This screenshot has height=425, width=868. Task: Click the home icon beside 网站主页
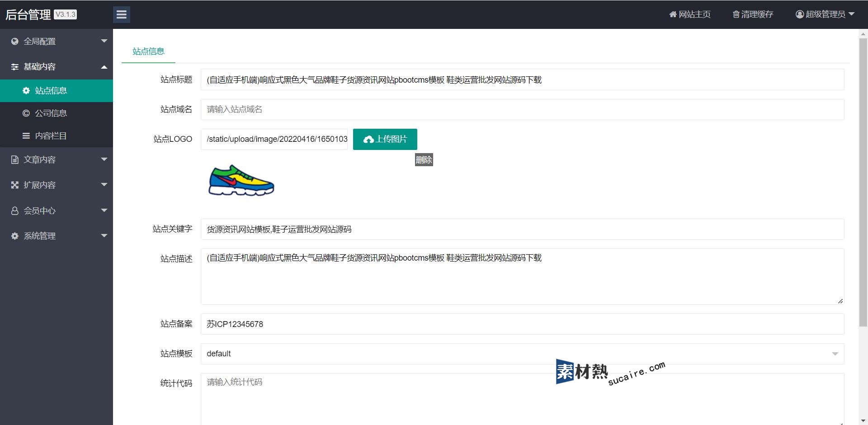point(673,14)
